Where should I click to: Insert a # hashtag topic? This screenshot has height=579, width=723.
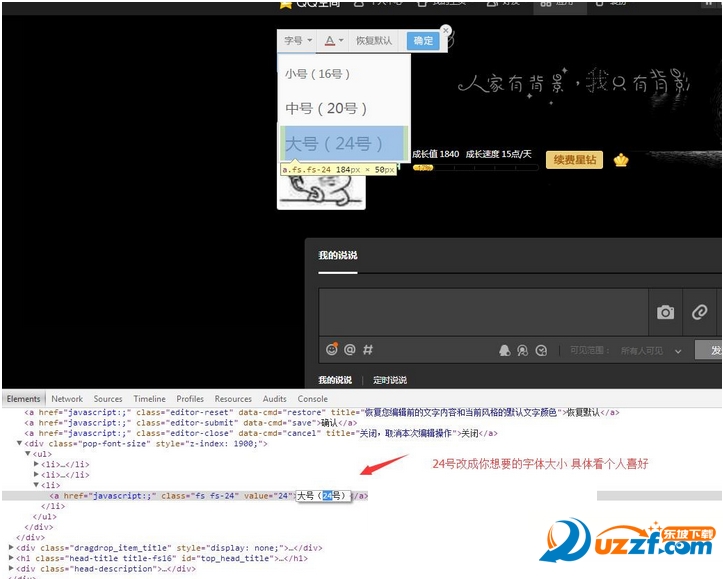click(367, 349)
